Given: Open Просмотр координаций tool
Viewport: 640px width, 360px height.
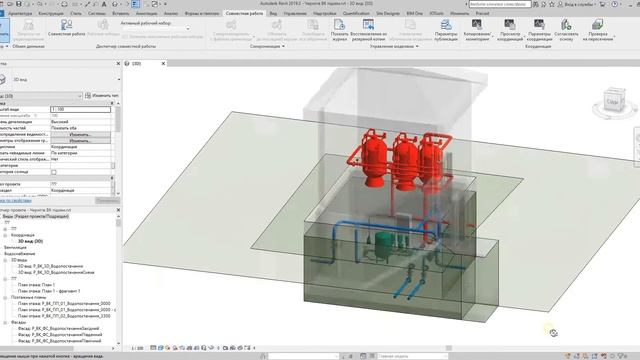Looking at the screenshot, I should point(510,30).
